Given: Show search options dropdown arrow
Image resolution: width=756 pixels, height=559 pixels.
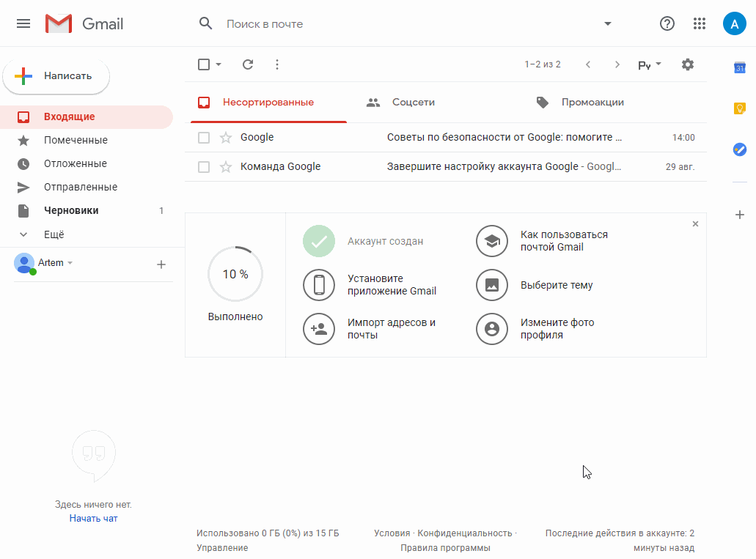Looking at the screenshot, I should click(607, 23).
